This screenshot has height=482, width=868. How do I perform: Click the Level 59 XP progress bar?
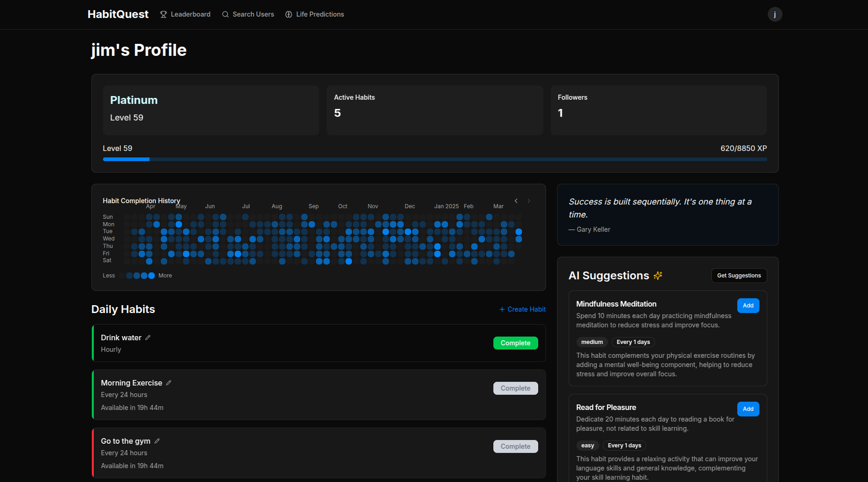coord(435,159)
